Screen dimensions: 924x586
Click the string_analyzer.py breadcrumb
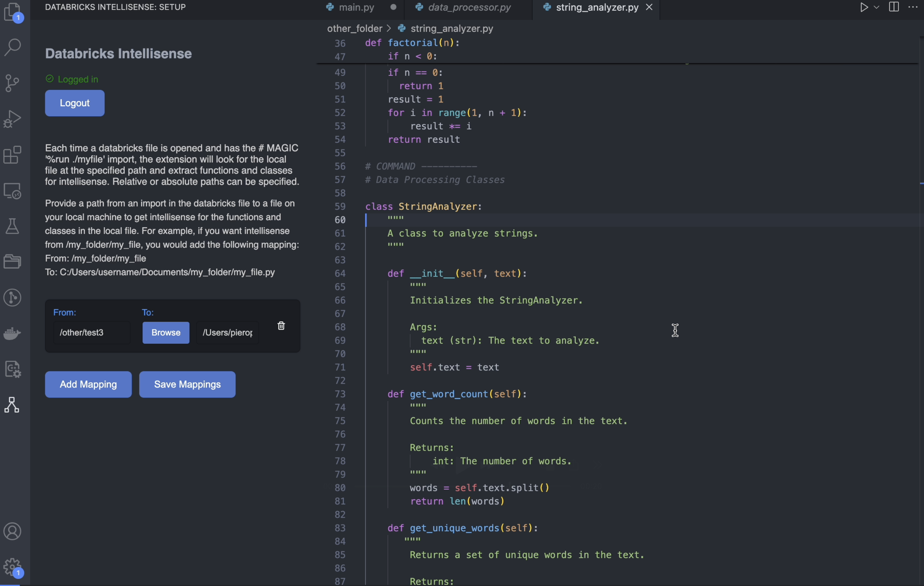[x=452, y=28]
